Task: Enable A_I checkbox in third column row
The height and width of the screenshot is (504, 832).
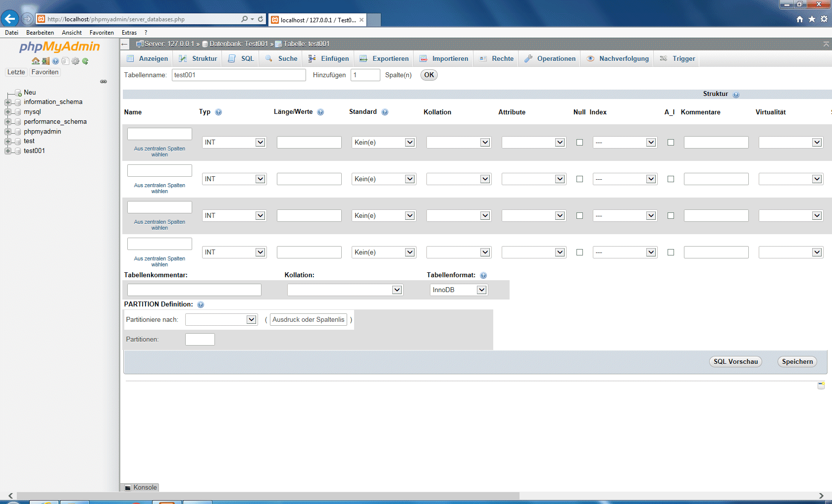Action: pos(671,216)
